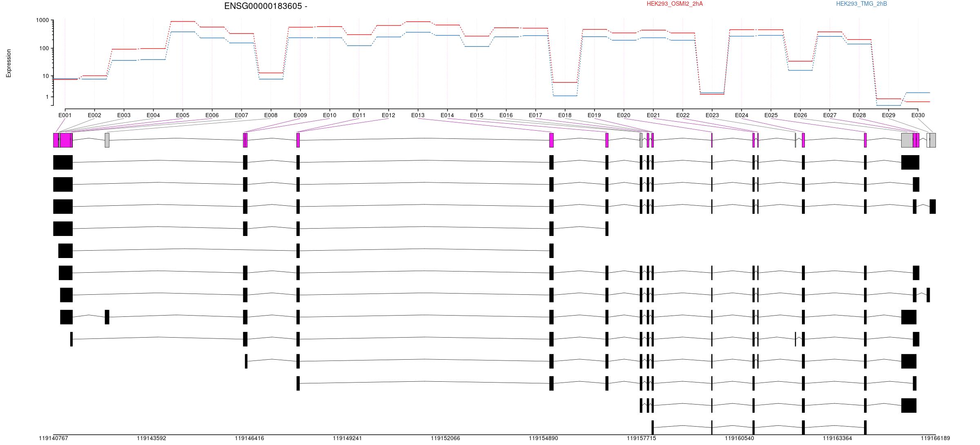Click the ENSG00000183605 gene title

point(266,6)
